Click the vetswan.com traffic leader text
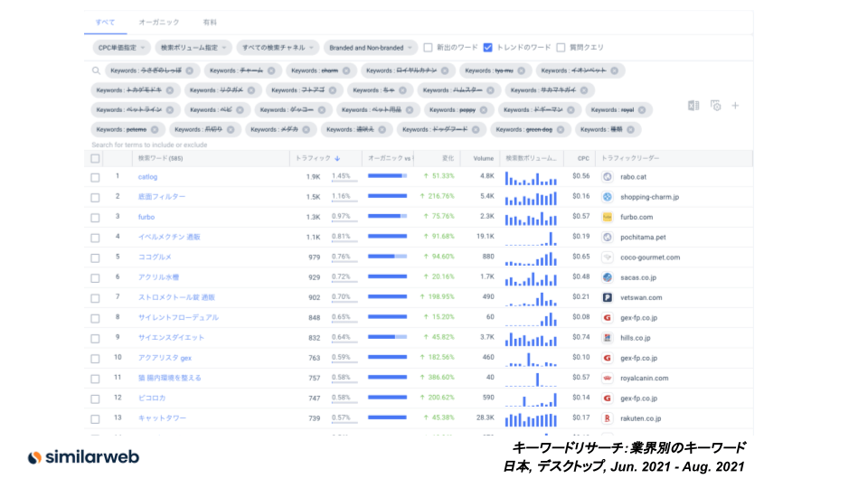The image size is (868, 488). point(641,297)
